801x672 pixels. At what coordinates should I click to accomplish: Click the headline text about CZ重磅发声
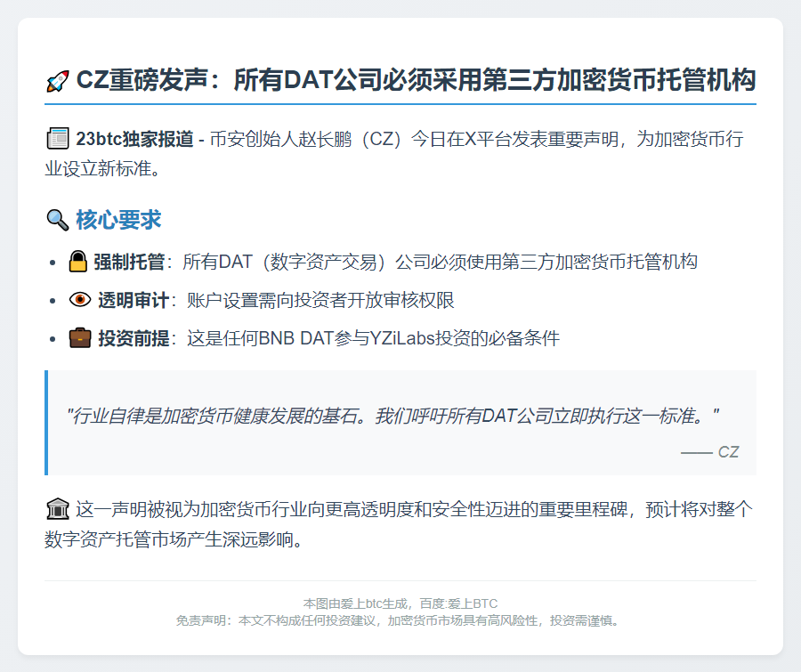tap(417, 81)
